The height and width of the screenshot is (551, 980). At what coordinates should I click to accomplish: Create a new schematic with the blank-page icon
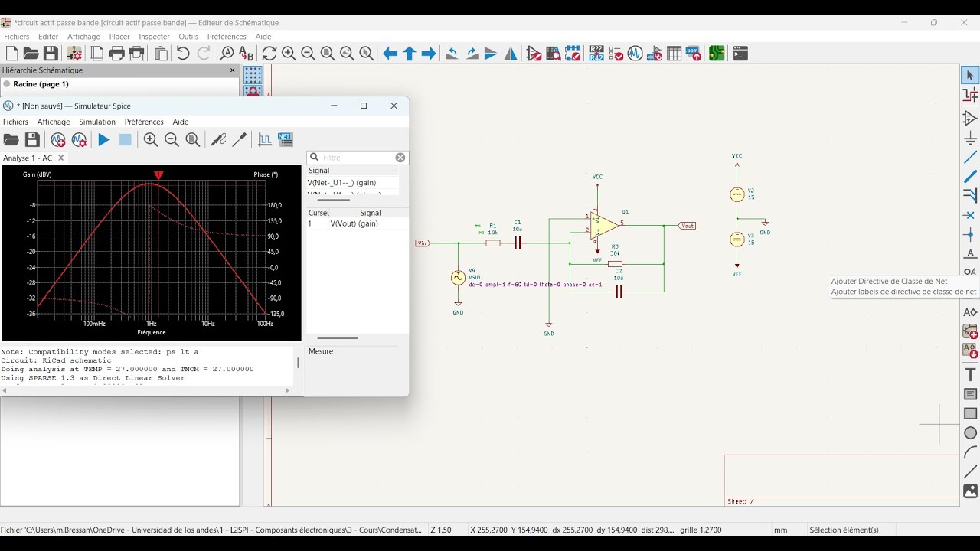(x=11, y=54)
